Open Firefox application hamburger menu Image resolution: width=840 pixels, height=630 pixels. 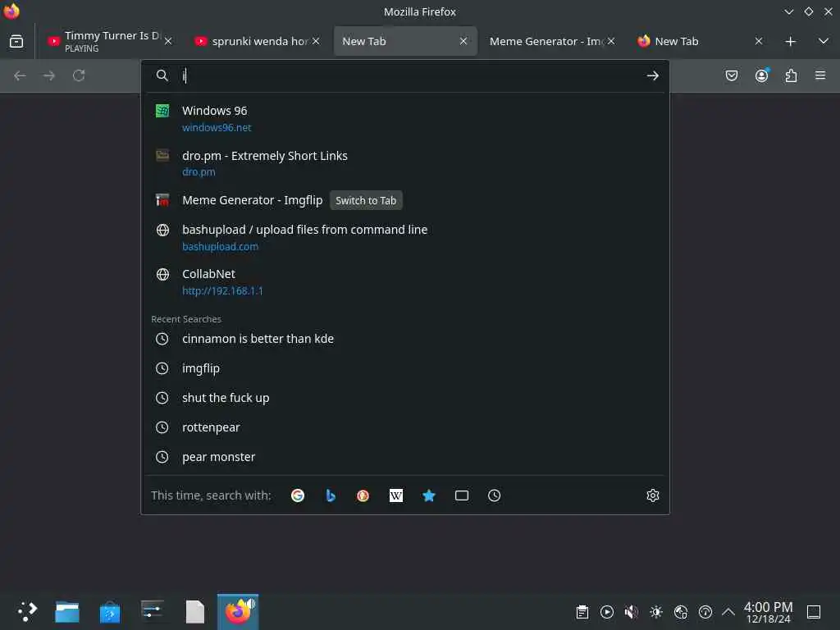(x=820, y=75)
